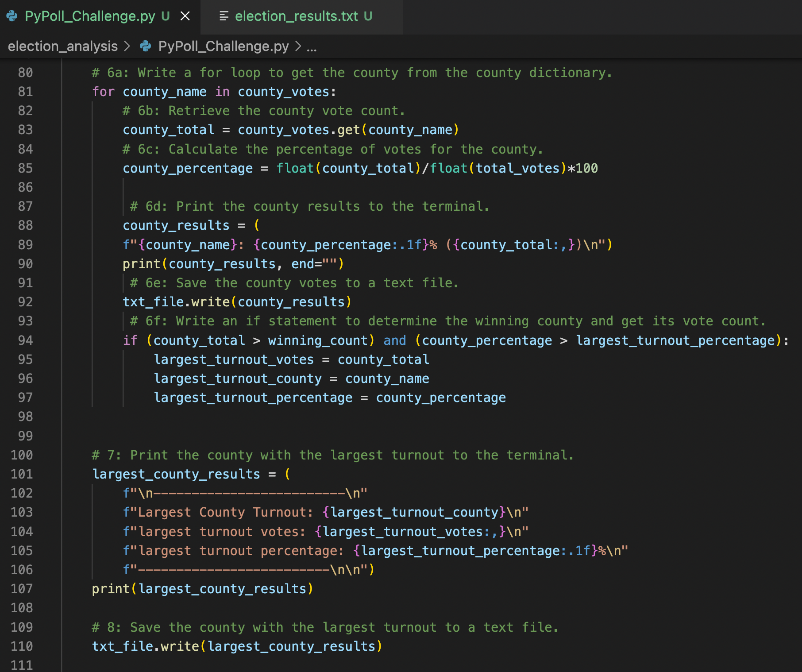Click the '# 6a: Write a for loop' comment

pyautogui.click(x=352, y=73)
